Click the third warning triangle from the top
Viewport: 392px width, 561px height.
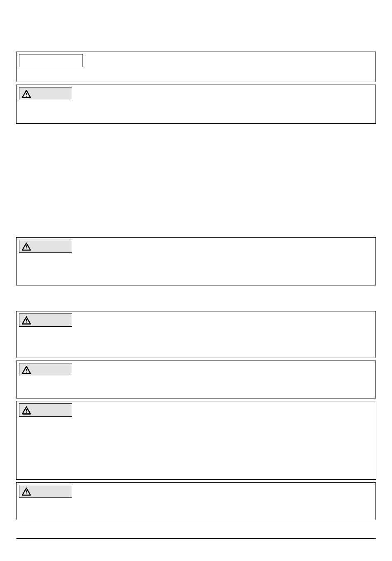26,321
